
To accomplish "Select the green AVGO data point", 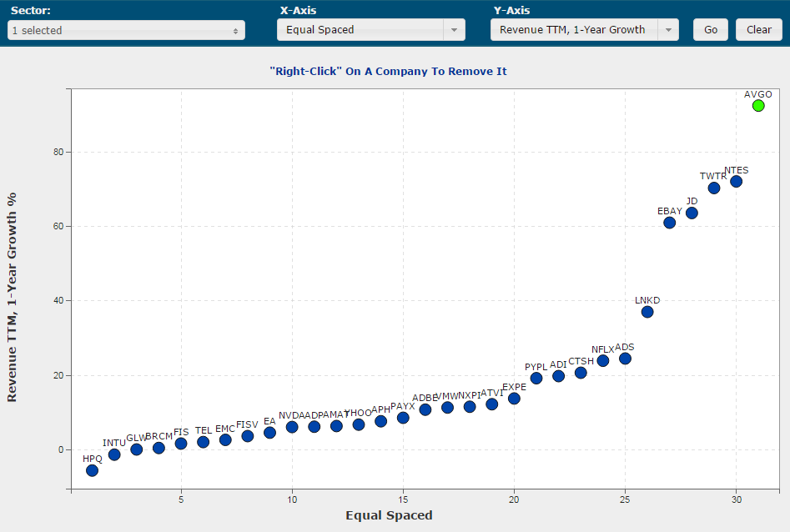I will [x=758, y=106].
